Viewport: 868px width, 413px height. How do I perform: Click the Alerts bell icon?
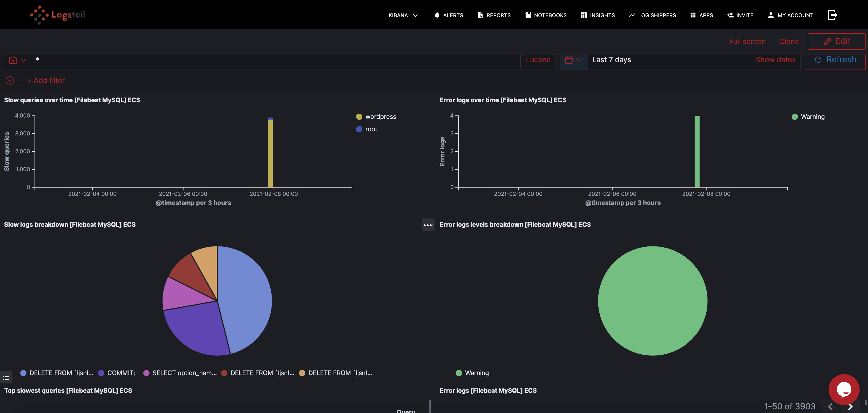437,15
